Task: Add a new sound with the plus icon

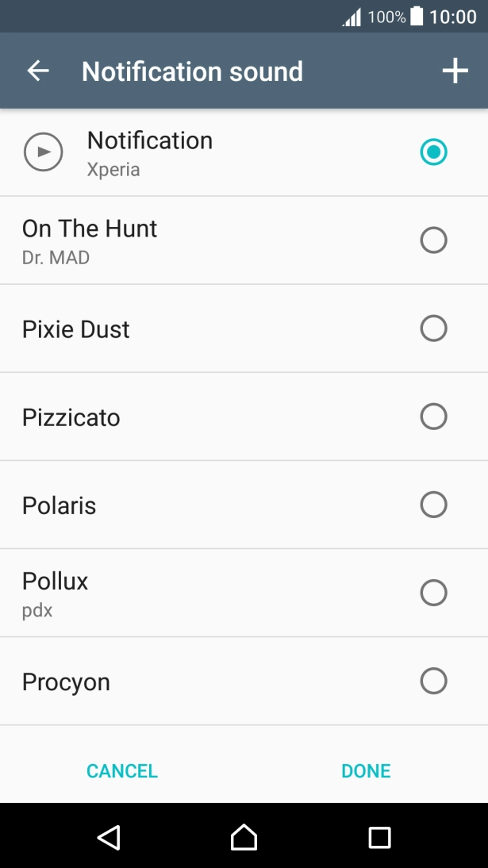Action: pos(455,71)
